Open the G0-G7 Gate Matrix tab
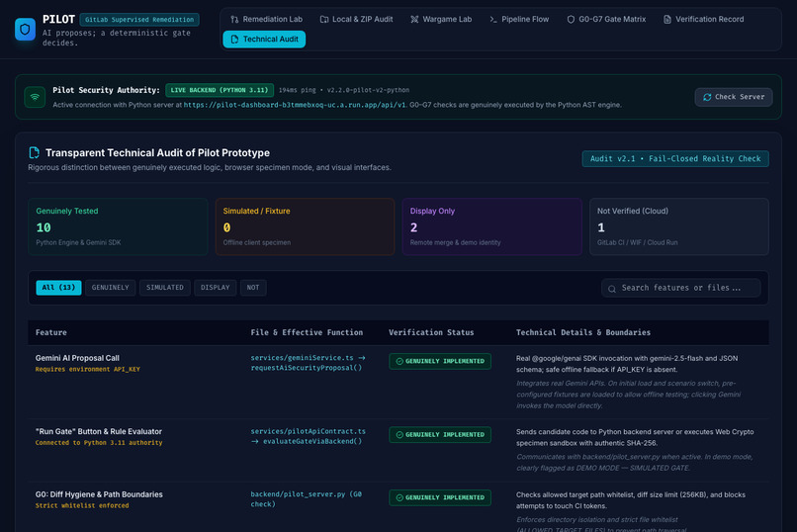 (606, 20)
